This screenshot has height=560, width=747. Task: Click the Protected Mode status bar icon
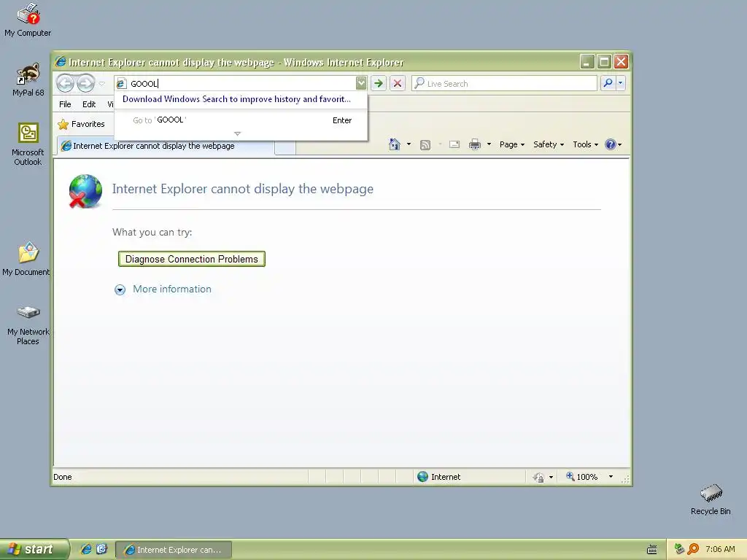coord(538,477)
